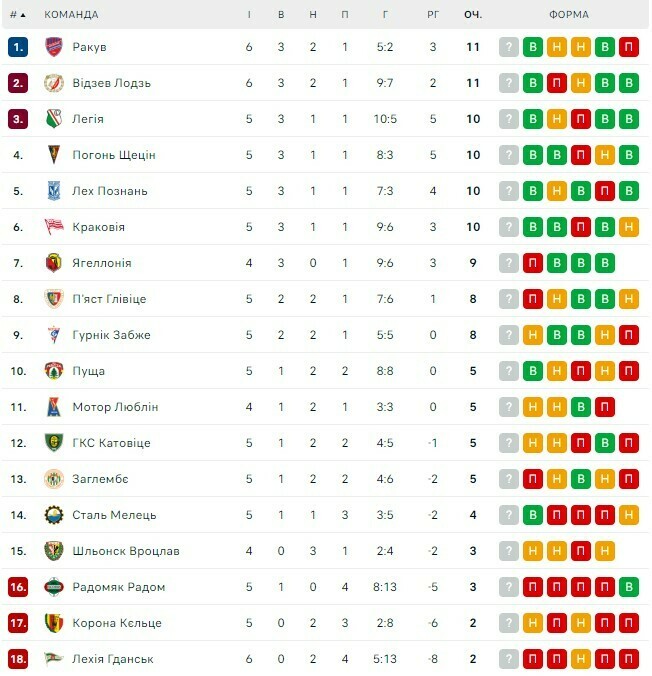Click the Ягеллонія team logo

(54, 263)
